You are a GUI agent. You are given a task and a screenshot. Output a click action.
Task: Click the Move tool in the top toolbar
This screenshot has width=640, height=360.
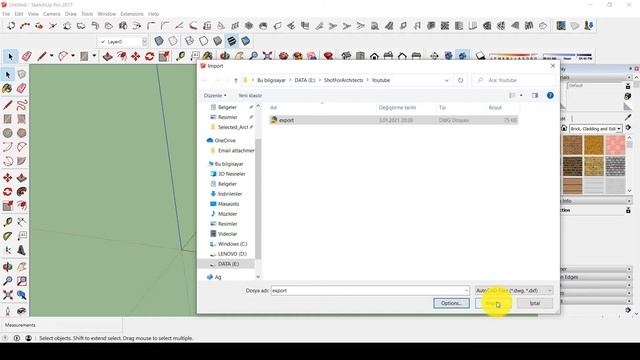(x=136, y=56)
